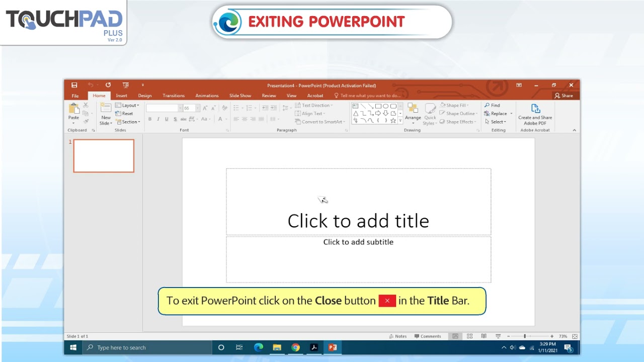Open the Text Direction dropdown
The height and width of the screenshot is (362, 644).
[x=313, y=106]
